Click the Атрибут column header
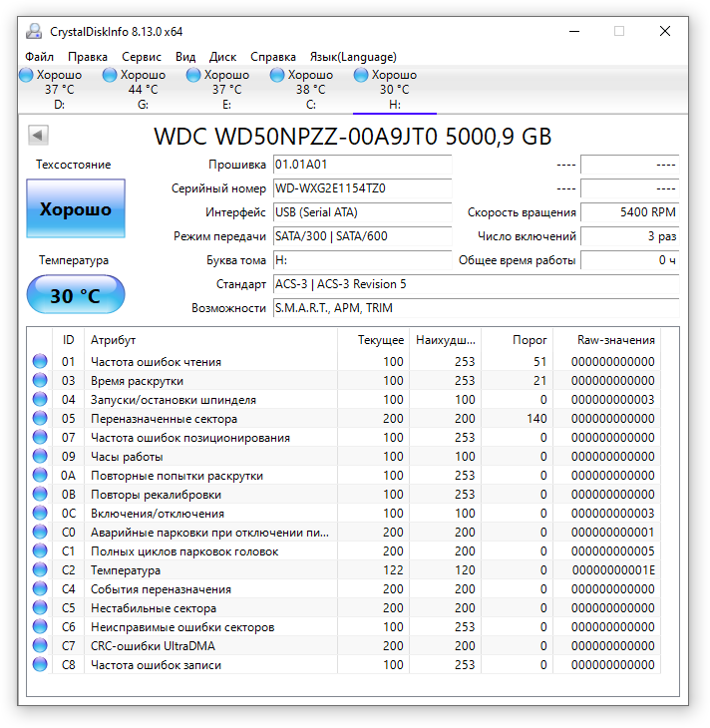This screenshot has height=728, width=710. point(210,340)
